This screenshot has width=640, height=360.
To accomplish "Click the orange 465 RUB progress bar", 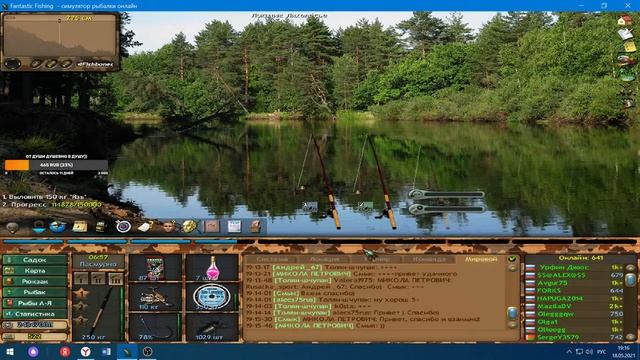I will (56, 165).
